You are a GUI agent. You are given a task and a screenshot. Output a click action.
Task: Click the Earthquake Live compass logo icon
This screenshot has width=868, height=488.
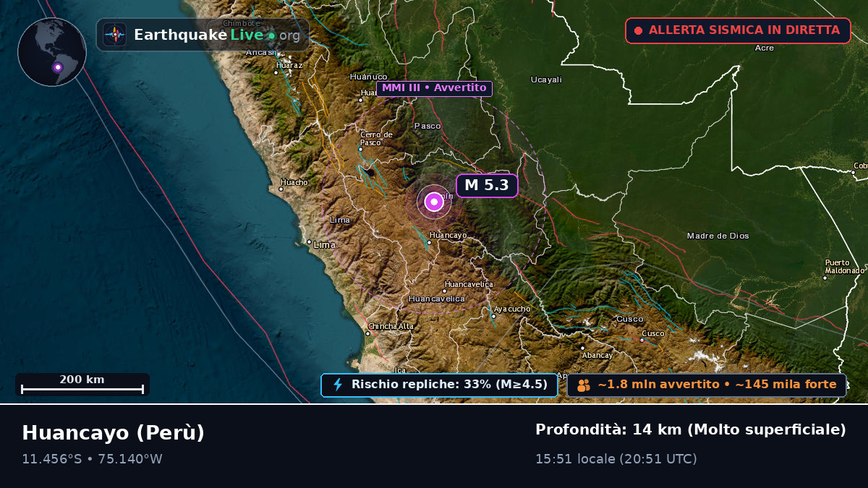(x=115, y=35)
